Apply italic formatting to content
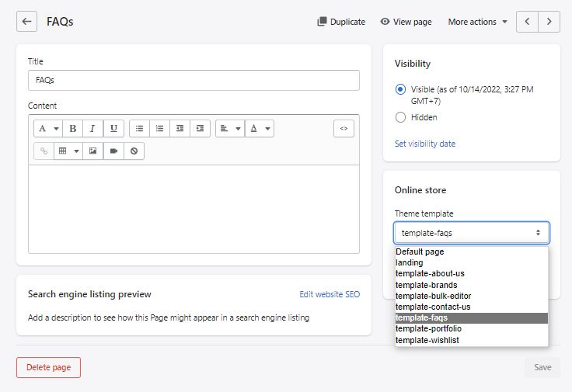Screen dimensions: 572x392 pos(93,129)
